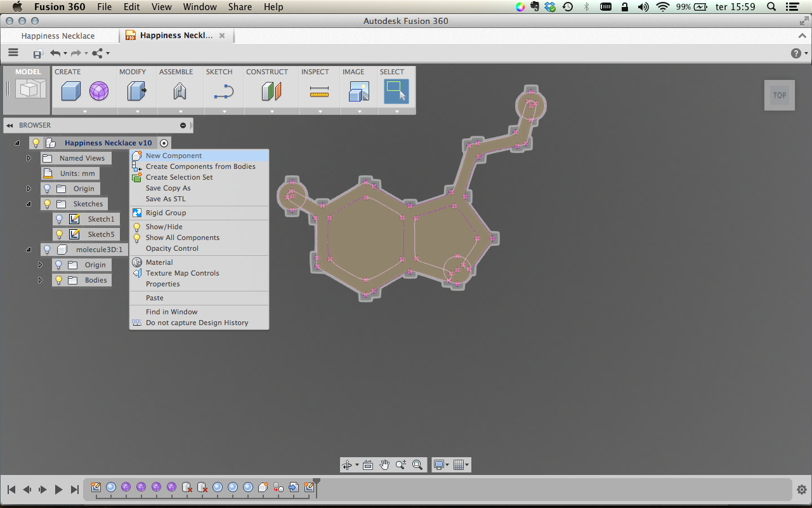Viewport: 812px width, 508px height.
Task: Select the Joint tool under ASSEMBLE
Action: pos(180,92)
